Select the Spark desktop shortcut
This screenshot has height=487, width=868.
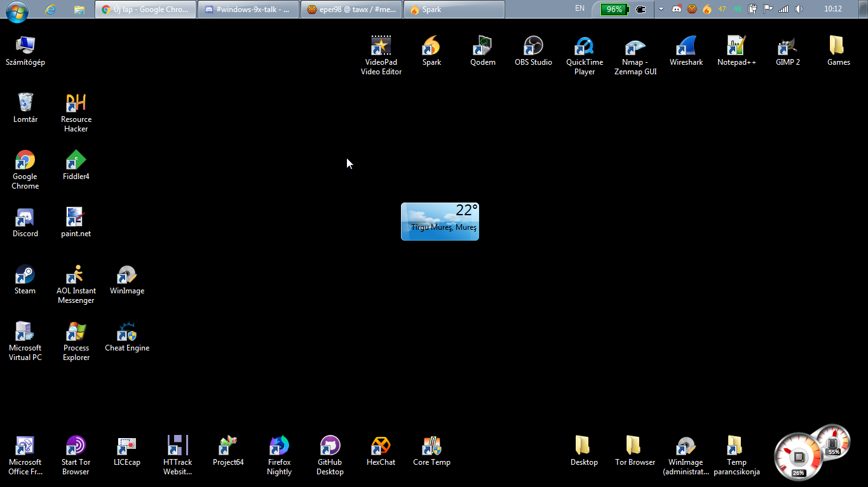click(432, 51)
